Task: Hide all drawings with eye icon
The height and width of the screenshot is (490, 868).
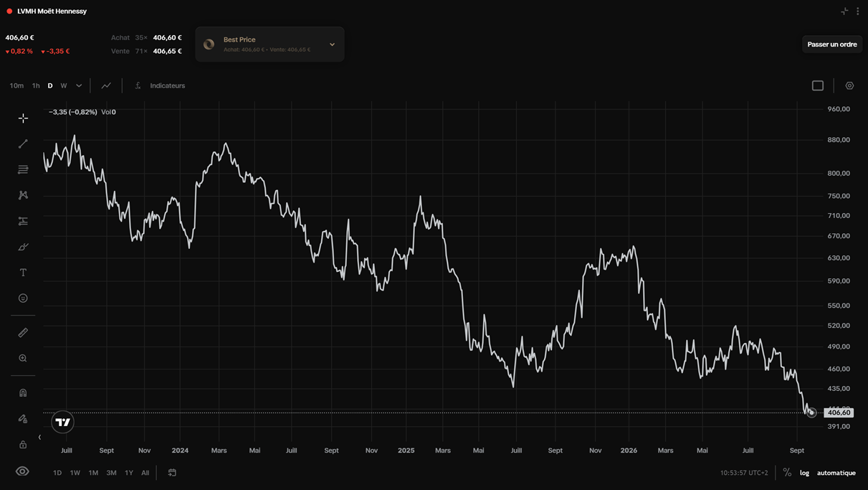Action: coord(23,471)
